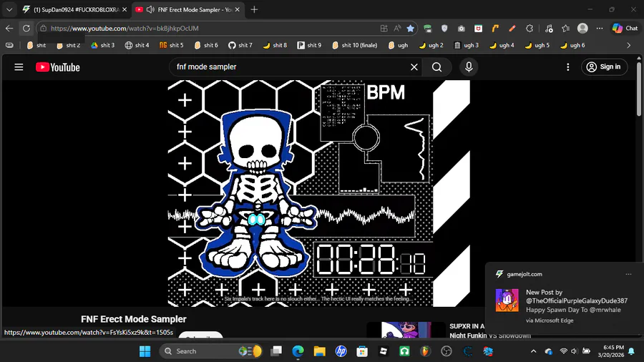Image resolution: width=644 pixels, height=362 pixels.
Task: Run the YouTube search magnifier button
Action: coord(437,67)
